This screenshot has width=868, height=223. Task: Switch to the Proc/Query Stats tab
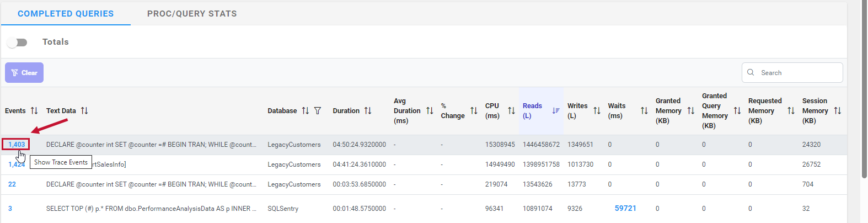[192, 14]
